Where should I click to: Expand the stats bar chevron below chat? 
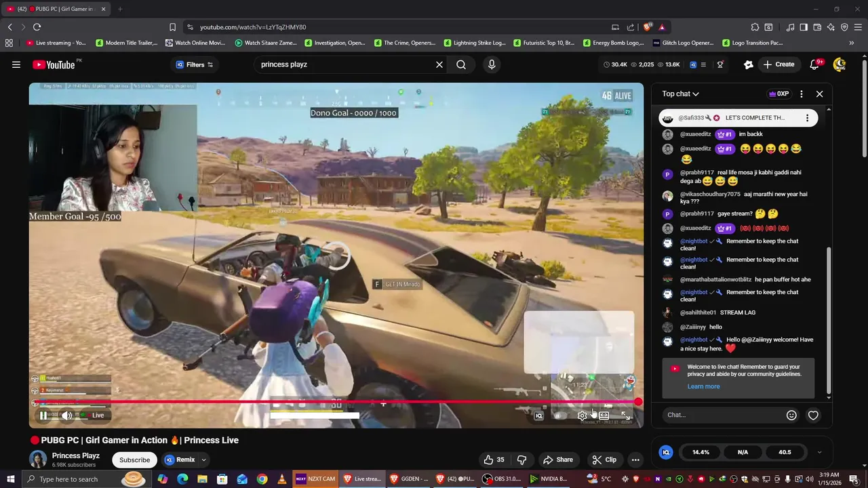click(x=819, y=452)
